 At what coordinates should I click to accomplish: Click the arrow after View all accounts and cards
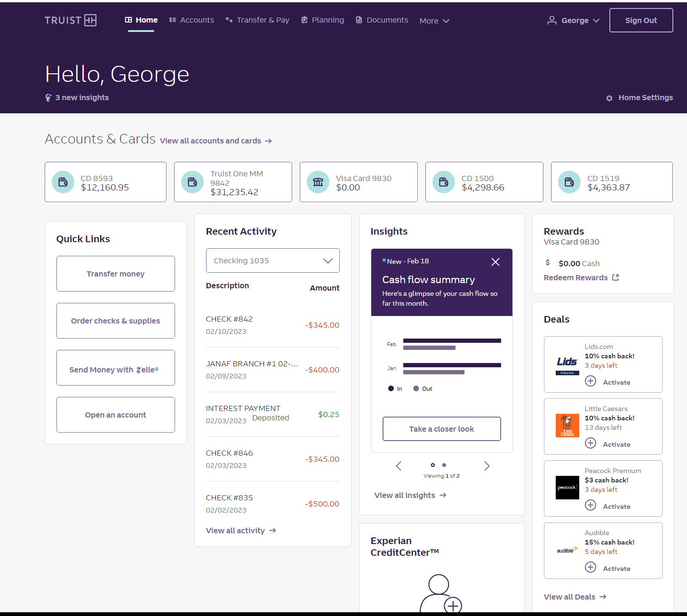268,141
